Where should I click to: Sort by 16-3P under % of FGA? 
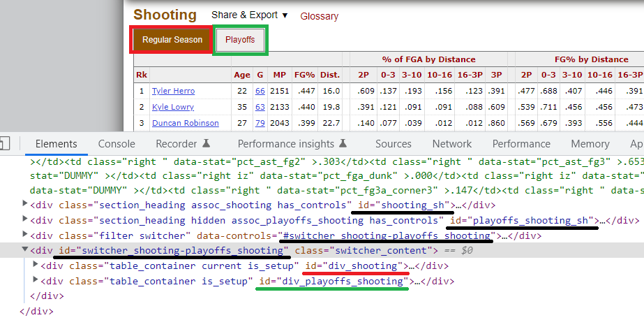coord(470,75)
